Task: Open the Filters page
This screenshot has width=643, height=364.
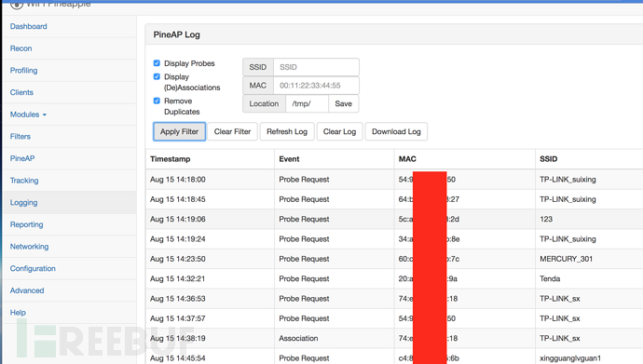Action: (x=21, y=136)
